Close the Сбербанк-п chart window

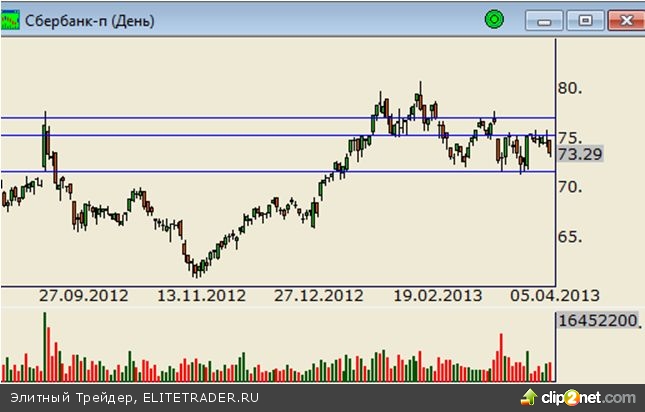pyautogui.click(x=624, y=19)
